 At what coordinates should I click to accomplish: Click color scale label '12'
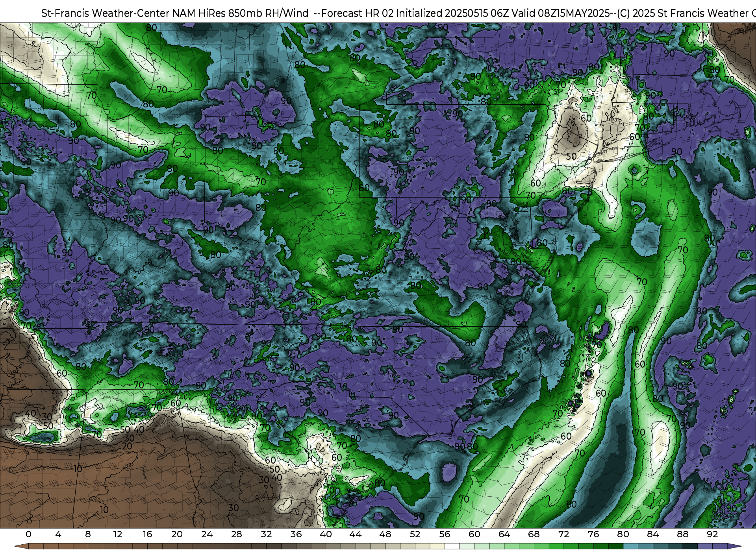click(x=118, y=534)
